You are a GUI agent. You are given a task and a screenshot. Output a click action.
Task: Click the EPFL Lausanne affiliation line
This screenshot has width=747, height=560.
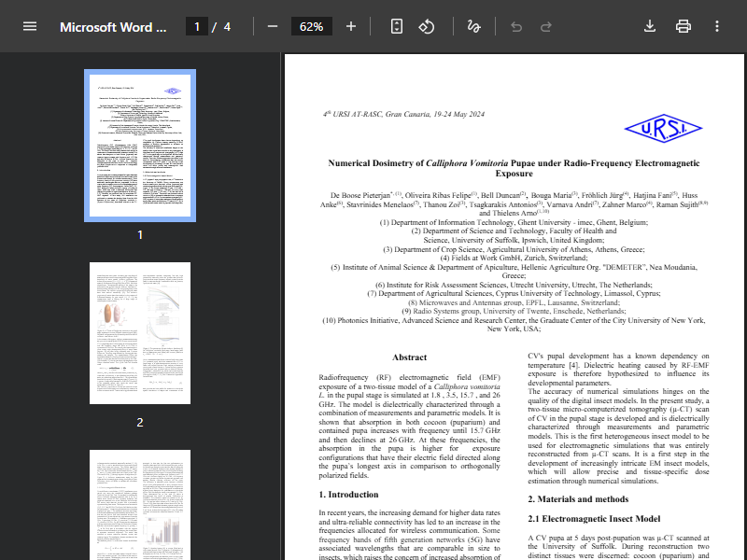[x=514, y=302]
